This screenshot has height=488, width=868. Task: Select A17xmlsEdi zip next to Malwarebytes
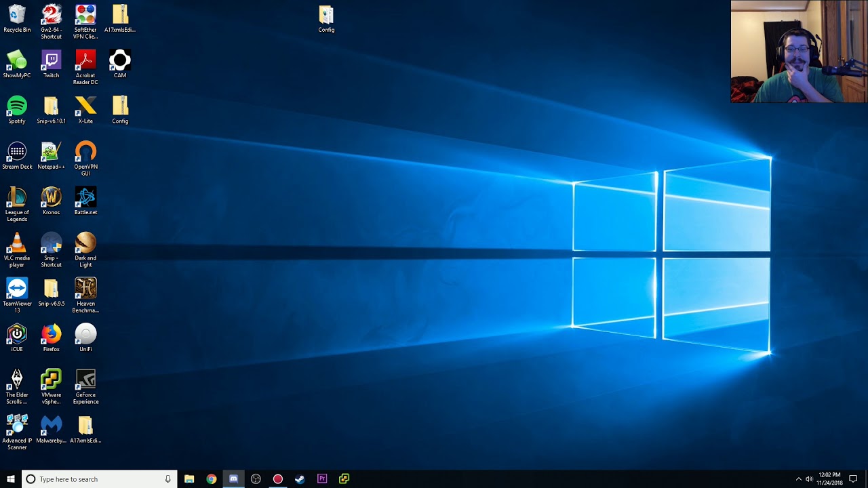tap(85, 428)
